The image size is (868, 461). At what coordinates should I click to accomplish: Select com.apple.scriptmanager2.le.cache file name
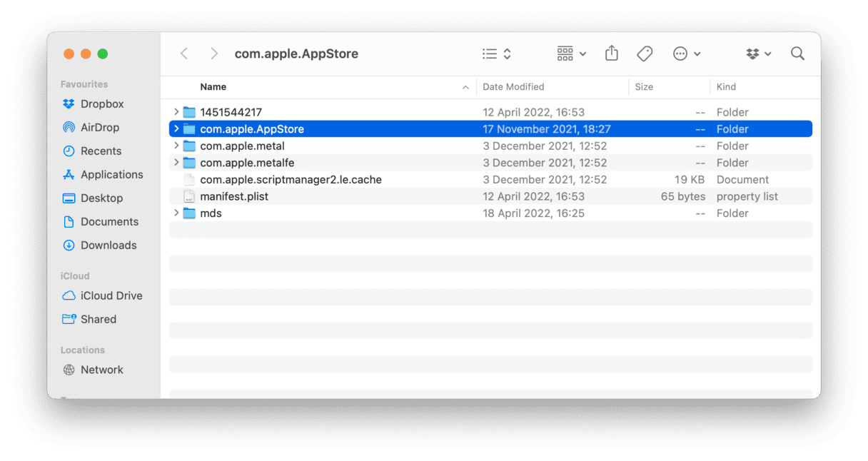click(291, 180)
